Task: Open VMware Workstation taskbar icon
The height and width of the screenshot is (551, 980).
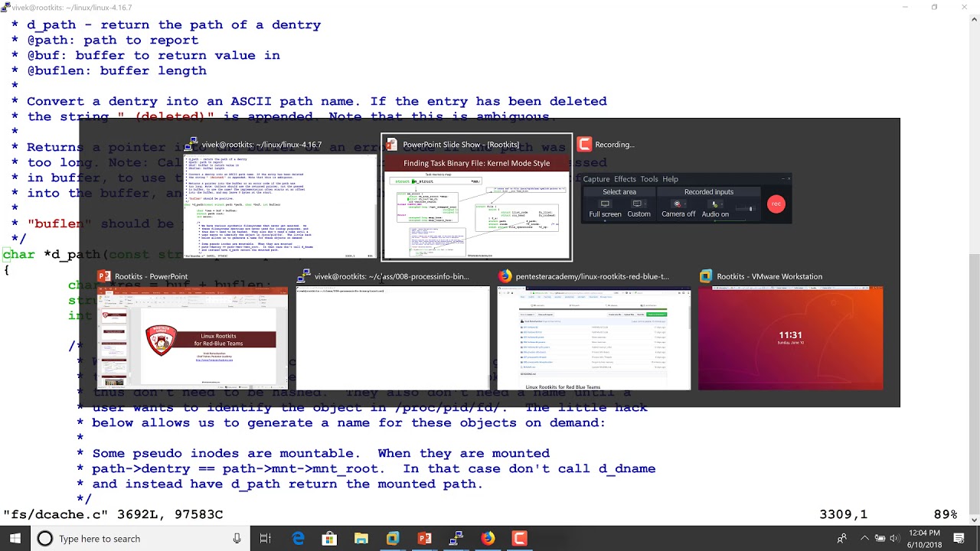Action: [x=393, y=539]
